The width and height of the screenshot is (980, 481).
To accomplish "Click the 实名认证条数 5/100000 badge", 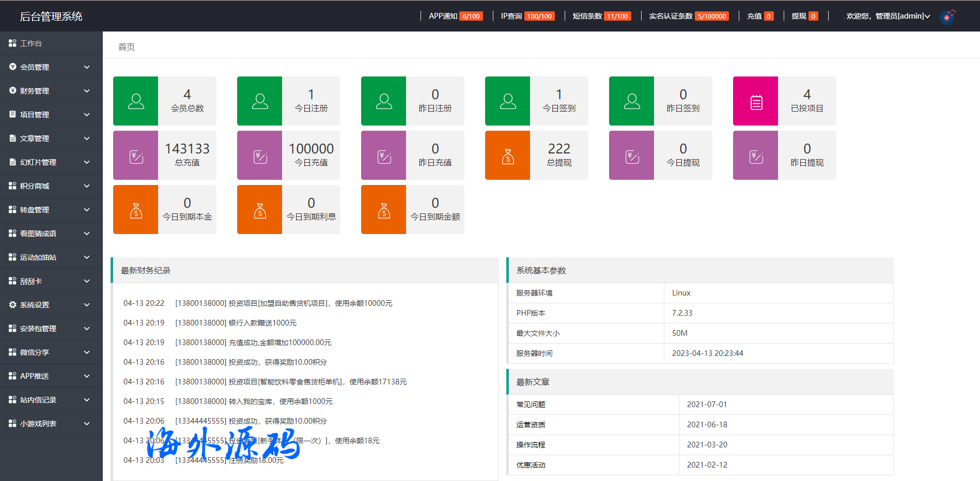I will tap(712, 16).
